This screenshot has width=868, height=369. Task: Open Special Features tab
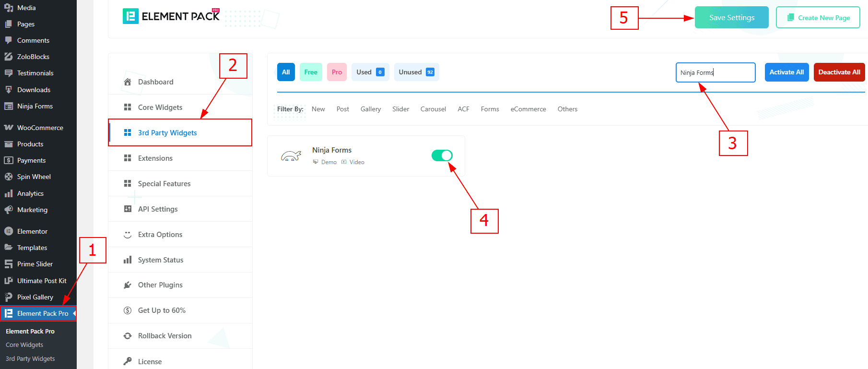coord(180,184)
